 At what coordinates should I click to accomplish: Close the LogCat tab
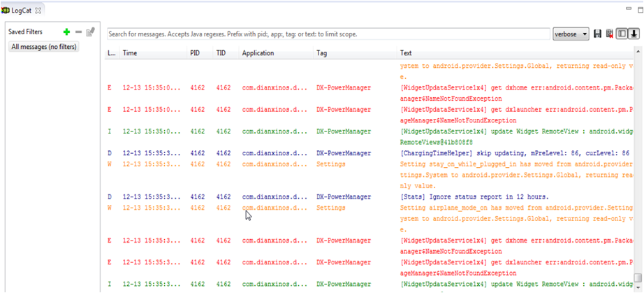(38, 10)
